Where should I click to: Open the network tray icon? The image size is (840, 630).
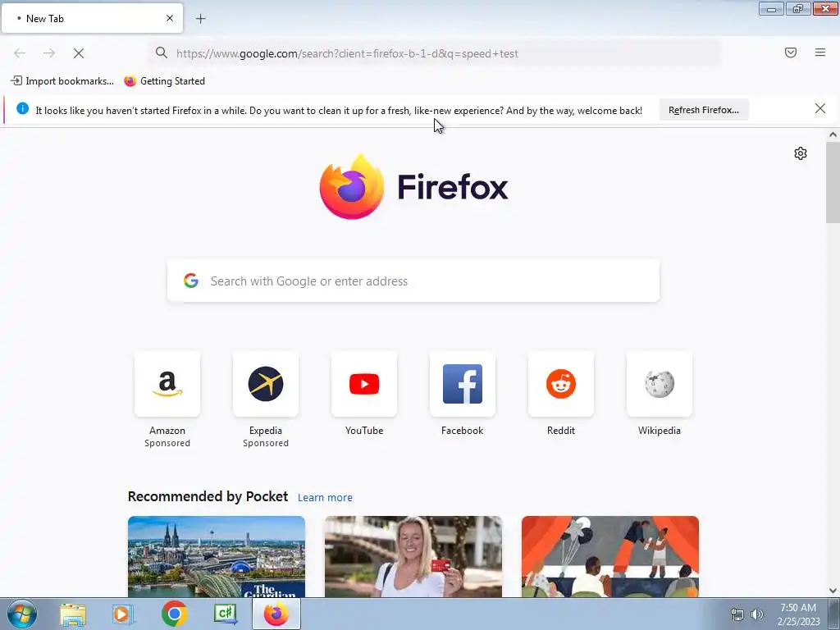737,614
